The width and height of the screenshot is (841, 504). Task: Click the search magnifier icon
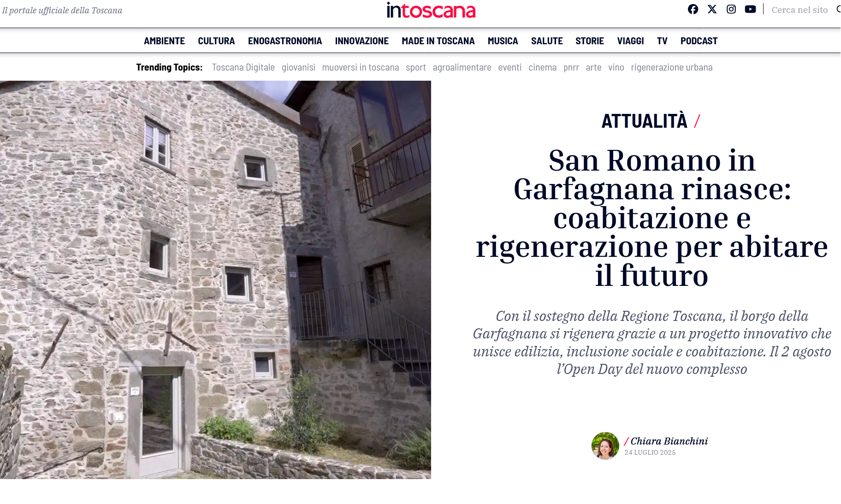pyautogui.click(x=839, y=9)
